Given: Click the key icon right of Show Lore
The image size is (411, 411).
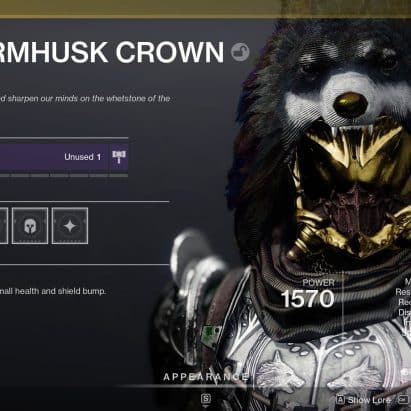Looking at the screenshot, I should click(403, 399).
